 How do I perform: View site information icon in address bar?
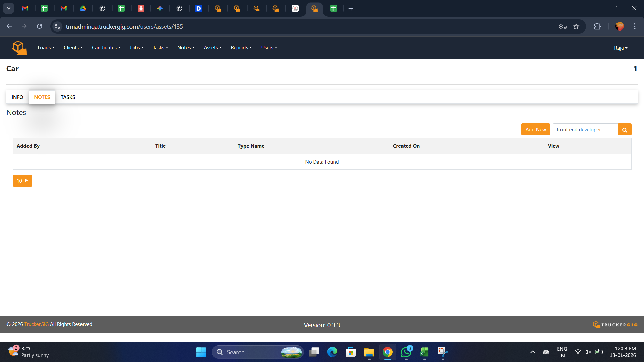[57, 27]
